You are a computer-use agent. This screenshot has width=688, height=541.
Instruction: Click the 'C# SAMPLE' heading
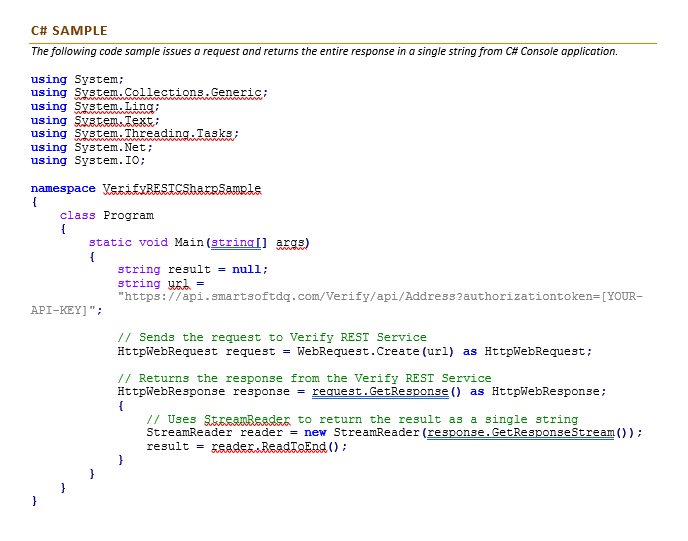point(69,31)
